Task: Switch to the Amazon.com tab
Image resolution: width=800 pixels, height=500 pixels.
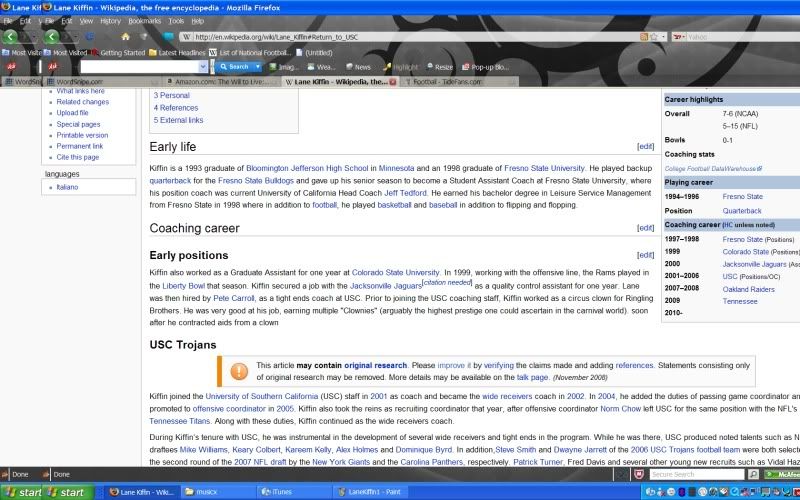Action: point(222,82)
